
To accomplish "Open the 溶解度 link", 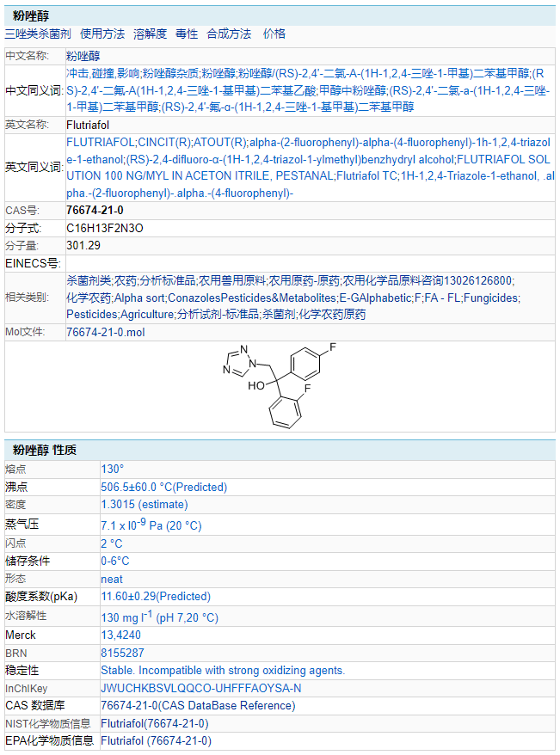I will point(150,34).
